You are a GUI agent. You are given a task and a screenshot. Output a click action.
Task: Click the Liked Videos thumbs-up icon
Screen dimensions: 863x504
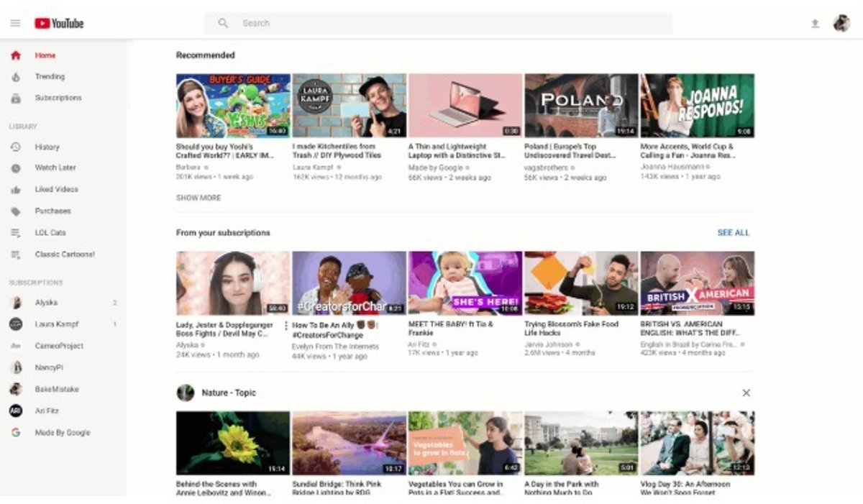click(16, 190)
